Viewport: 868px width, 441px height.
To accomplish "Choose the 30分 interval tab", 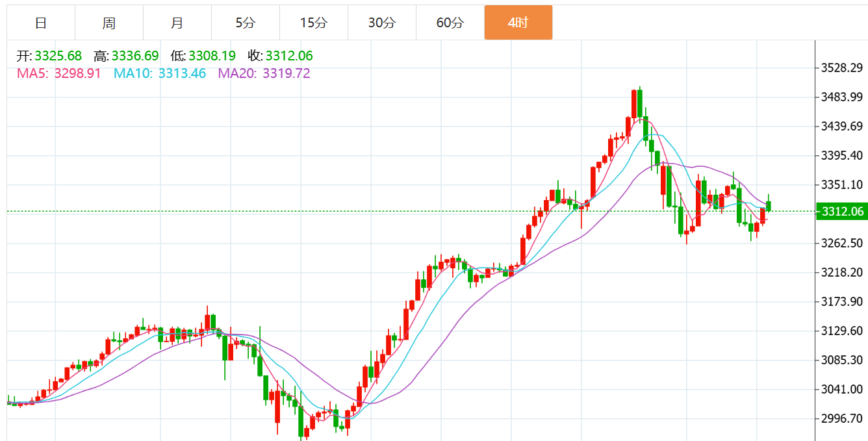I will (x=382, y=23).
